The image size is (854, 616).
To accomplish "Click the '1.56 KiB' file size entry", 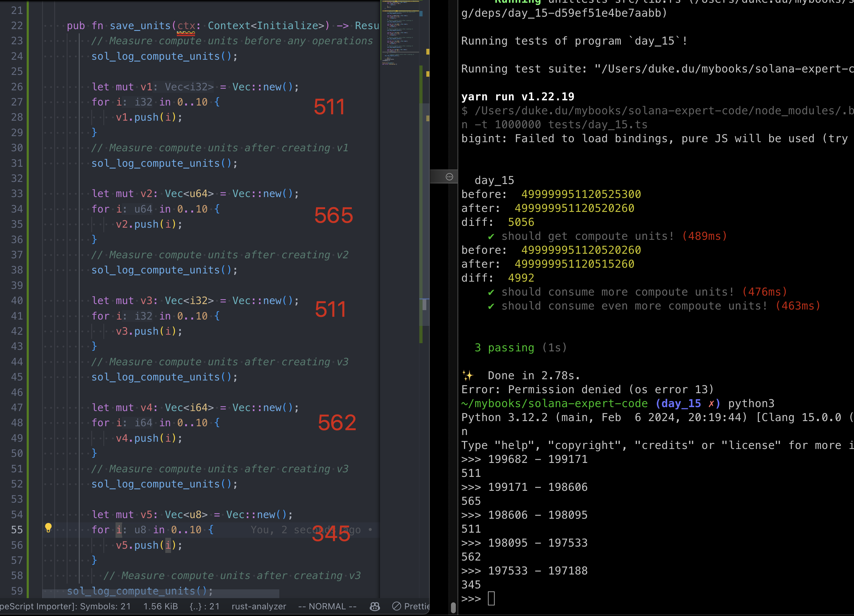I will [x=161, y=606].
